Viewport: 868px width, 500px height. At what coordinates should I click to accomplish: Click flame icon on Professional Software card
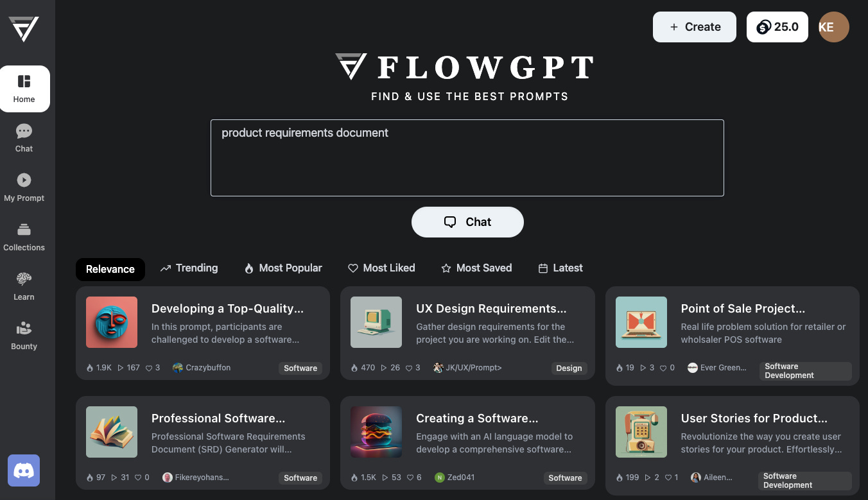(x=90, y=478)
